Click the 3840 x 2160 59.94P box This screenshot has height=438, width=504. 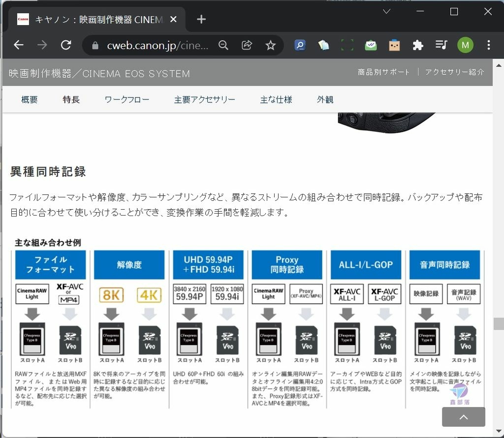coord(189,294)
